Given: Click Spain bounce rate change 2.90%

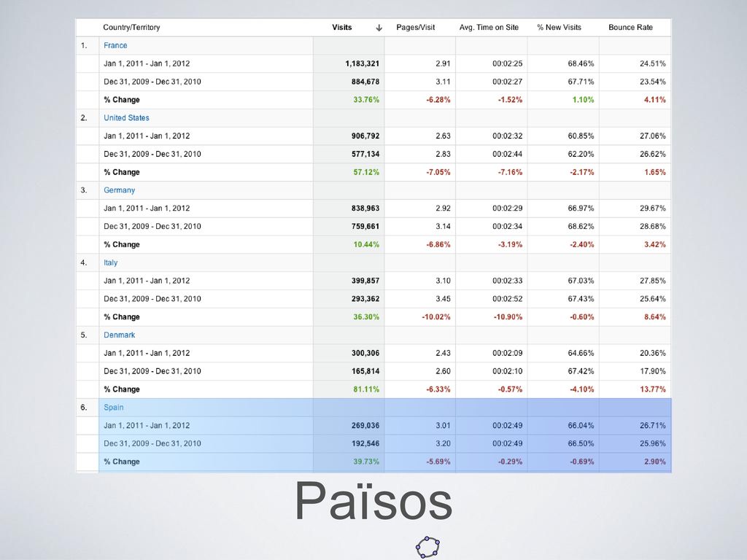Looking at the screenshot, I should click(x=654, y=462).
